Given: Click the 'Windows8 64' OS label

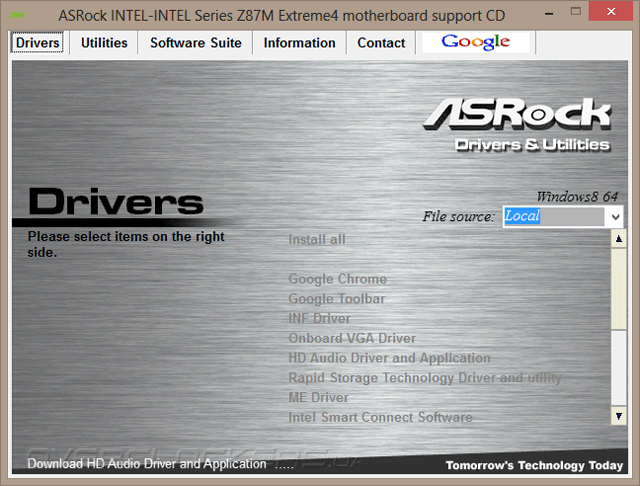Looking at the screenshot, I should (577, 197).
